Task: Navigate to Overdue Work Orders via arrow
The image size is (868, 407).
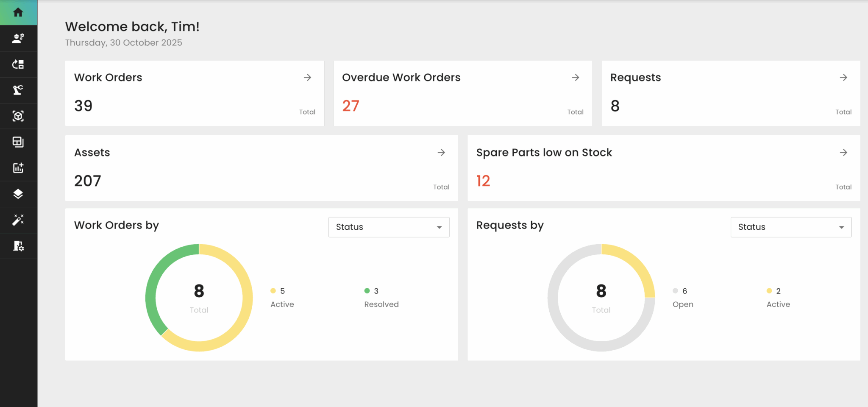Action: pos(575,77)
